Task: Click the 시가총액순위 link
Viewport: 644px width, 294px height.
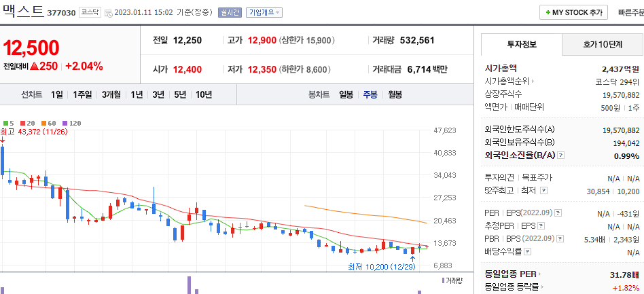Action: pyautogui.click(x=507, y=81)
